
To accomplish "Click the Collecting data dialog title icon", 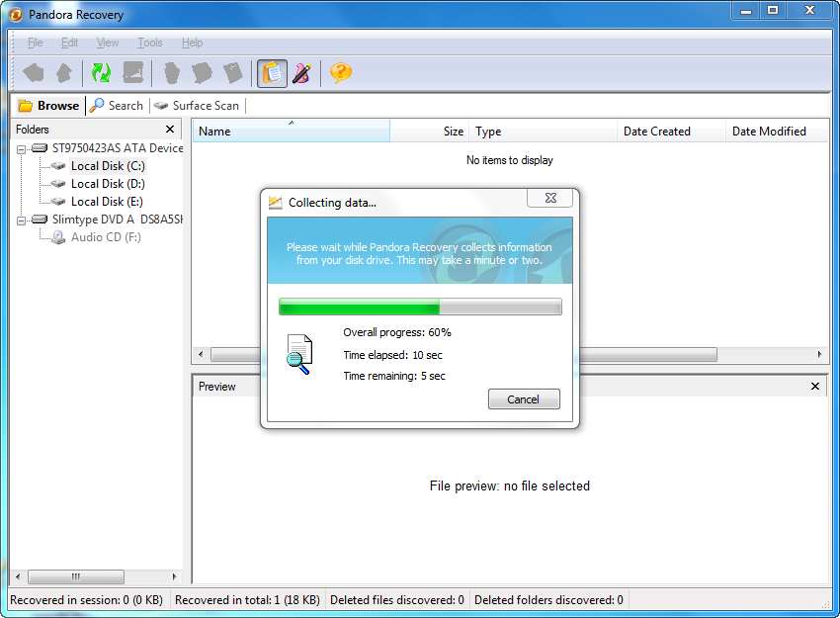I will coord(276,203).
